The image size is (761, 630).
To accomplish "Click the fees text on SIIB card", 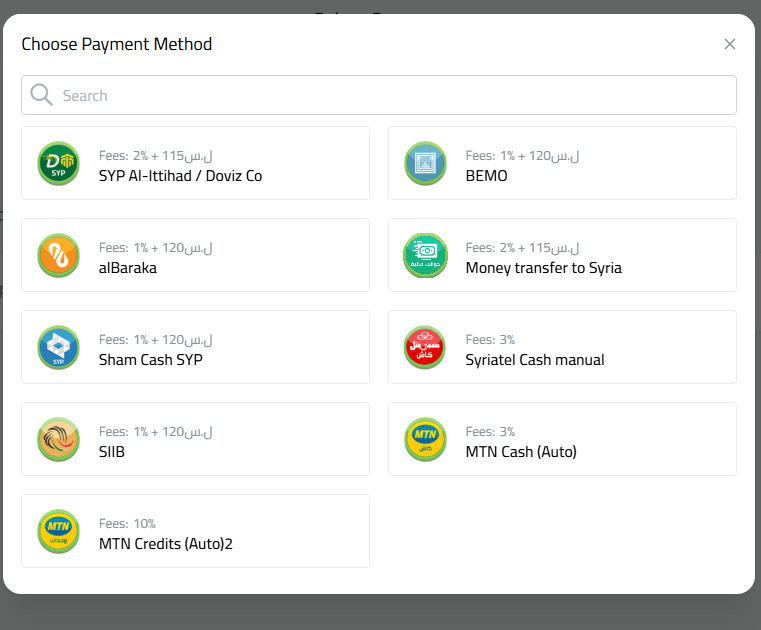I will [156, 432].
